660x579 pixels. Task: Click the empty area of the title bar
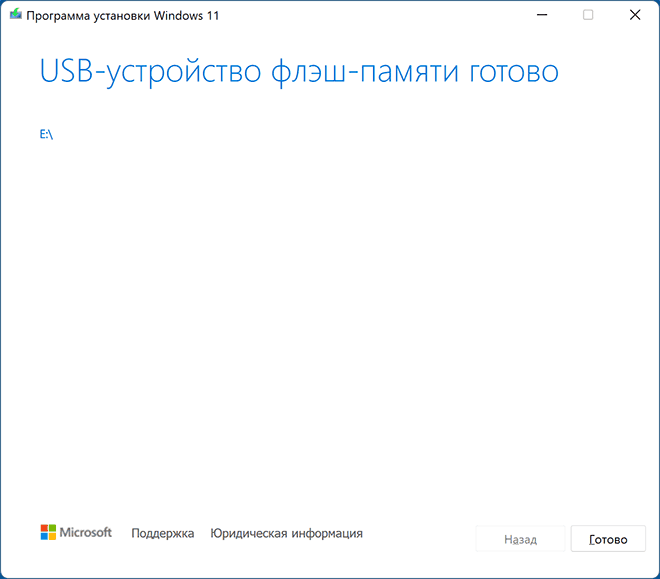pos(380,15)
